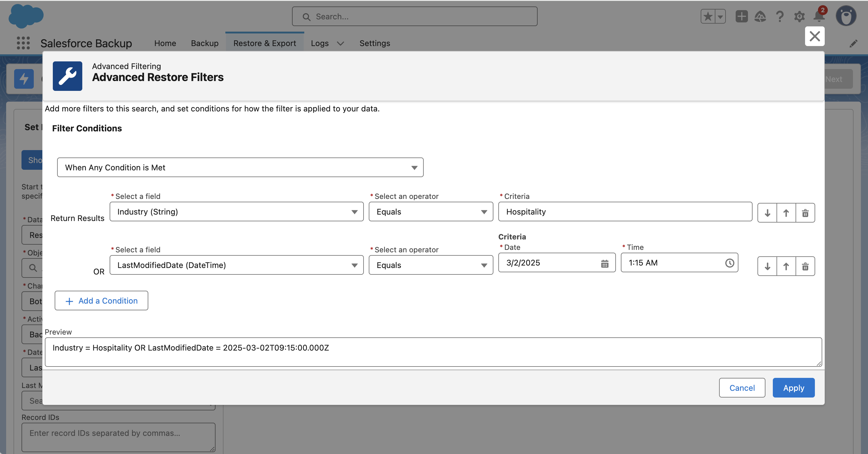Switch to the Backup tab
Screen dimensions: 868x454
[204, 43]
